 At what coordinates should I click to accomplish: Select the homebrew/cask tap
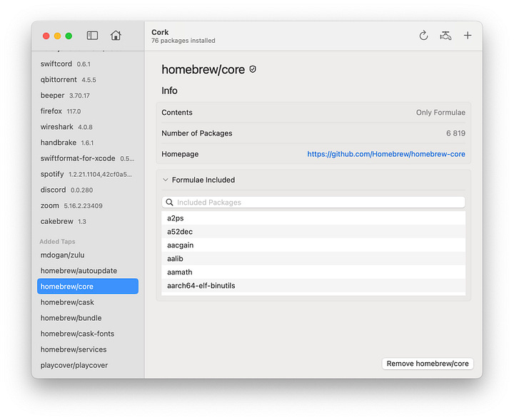(x=88, y=302)
